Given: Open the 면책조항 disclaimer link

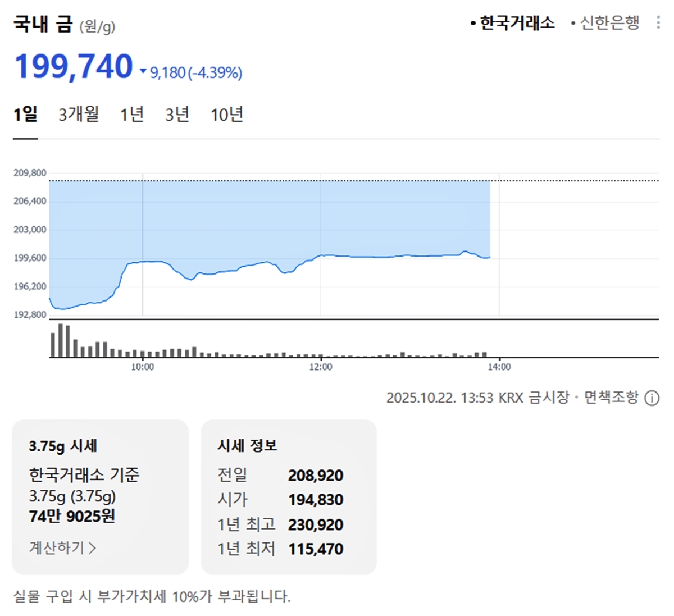Looking at the screenshot, I should [611, 398].
